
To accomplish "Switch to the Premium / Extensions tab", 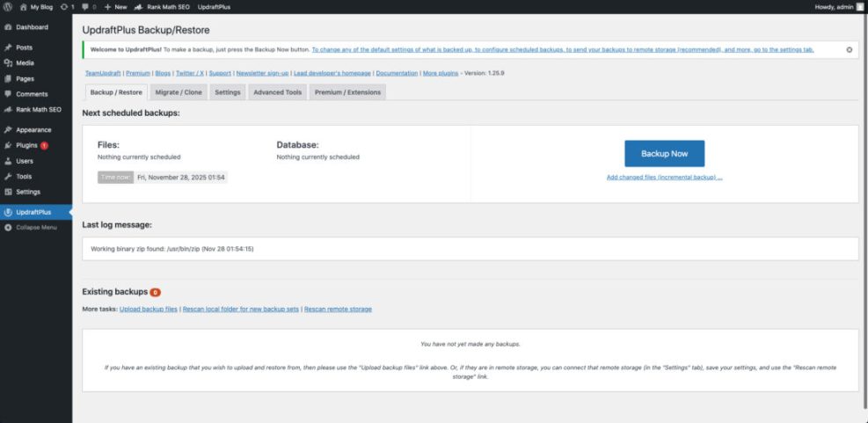I will pyautogui.click(x=347, y=92).
